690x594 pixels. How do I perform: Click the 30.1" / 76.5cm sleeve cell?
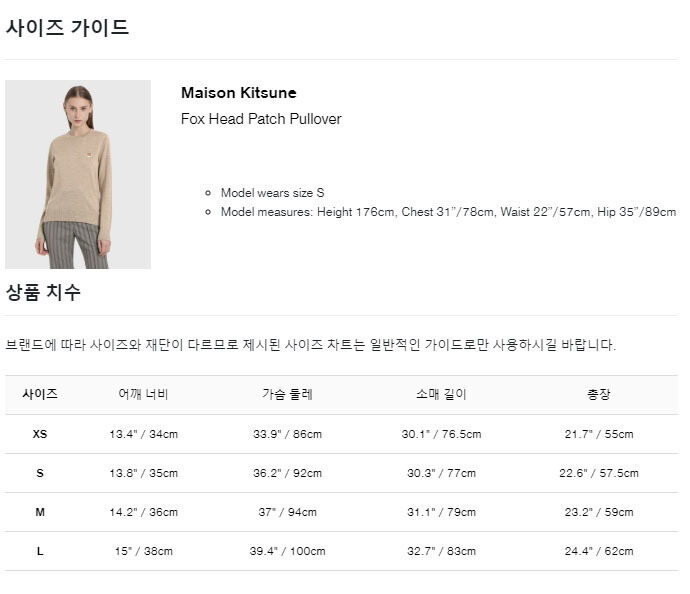coord(441,434)
